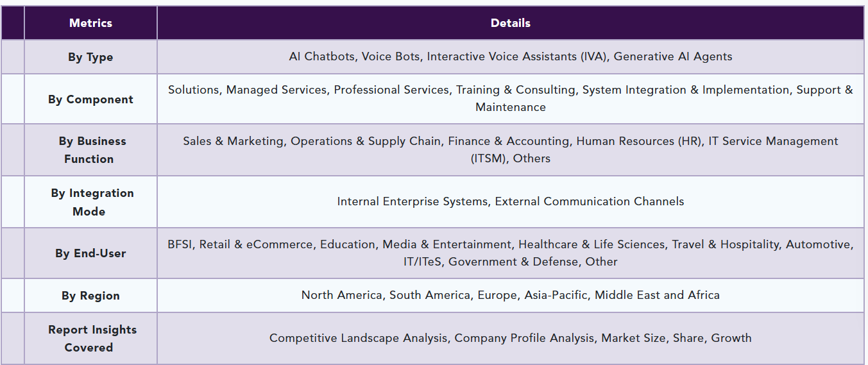Click Internal Enterprise Systems details text
The width and height of the screenshot is (868, 365).
pos(511,201)
